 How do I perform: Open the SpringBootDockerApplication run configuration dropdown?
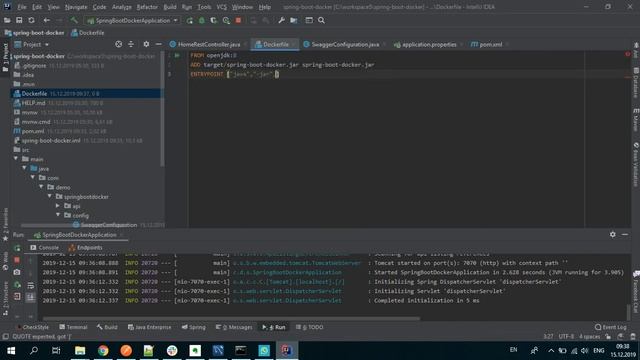point(132,20)
